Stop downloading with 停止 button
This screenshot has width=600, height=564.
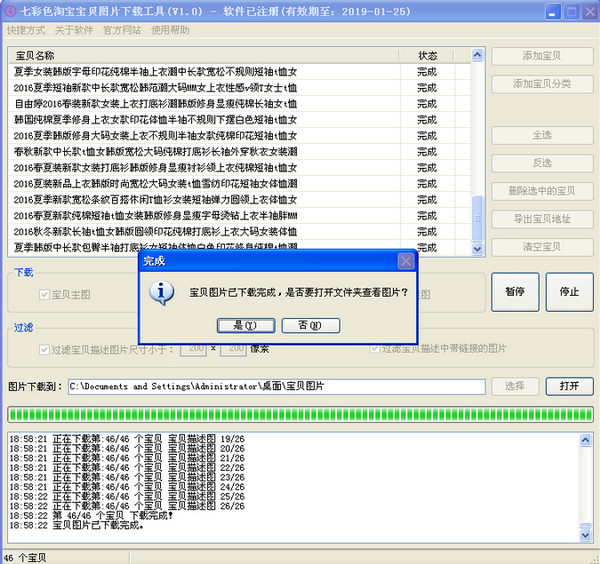pos(569,292)
